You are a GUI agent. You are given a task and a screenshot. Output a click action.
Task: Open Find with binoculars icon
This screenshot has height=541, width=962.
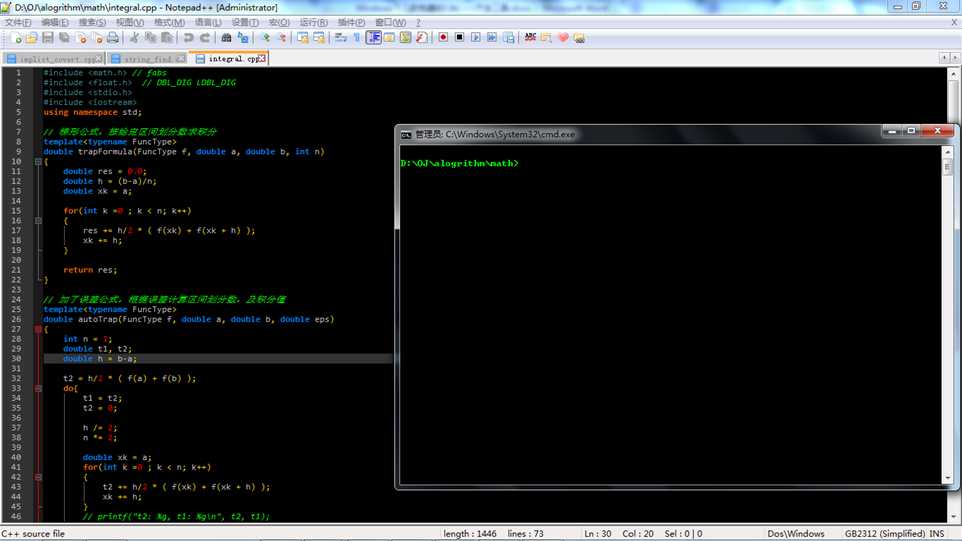tap(226, 38)
